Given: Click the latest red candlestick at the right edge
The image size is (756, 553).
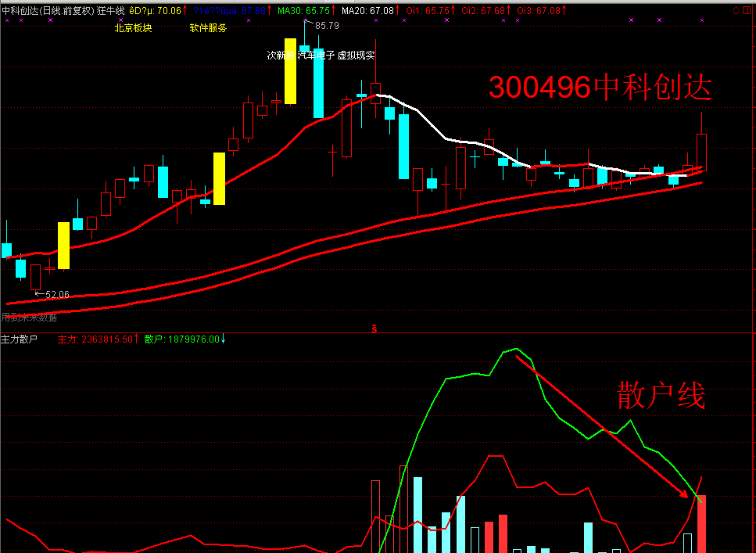Looking at the screenshot, I should tap(701, 152).
